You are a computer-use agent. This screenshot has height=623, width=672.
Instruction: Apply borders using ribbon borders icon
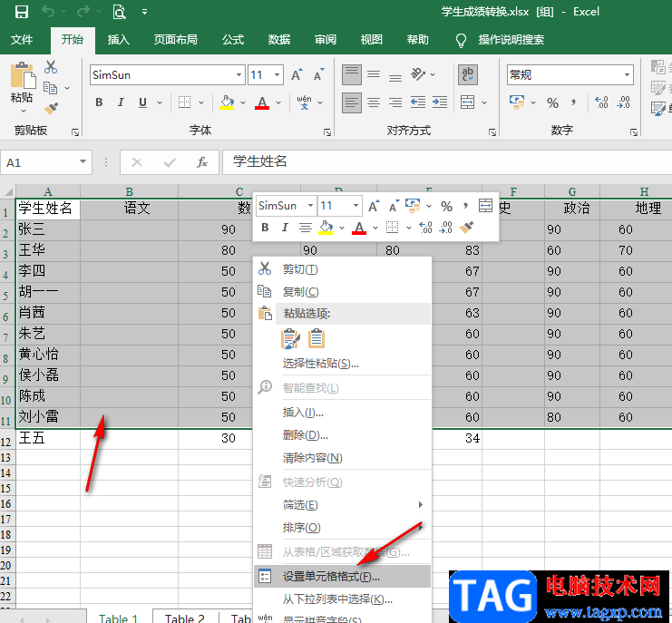click(185, 102)
